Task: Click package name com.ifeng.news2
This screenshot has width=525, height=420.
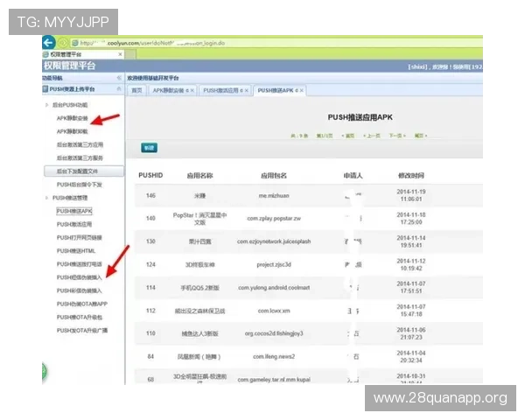Action: [x=274, y=357]
